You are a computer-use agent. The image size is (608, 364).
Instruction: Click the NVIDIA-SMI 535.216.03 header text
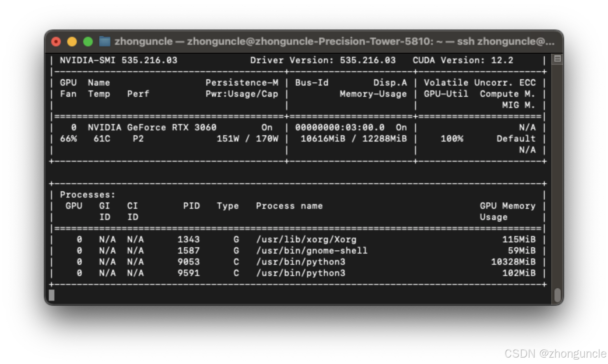(x=118, y=60)
